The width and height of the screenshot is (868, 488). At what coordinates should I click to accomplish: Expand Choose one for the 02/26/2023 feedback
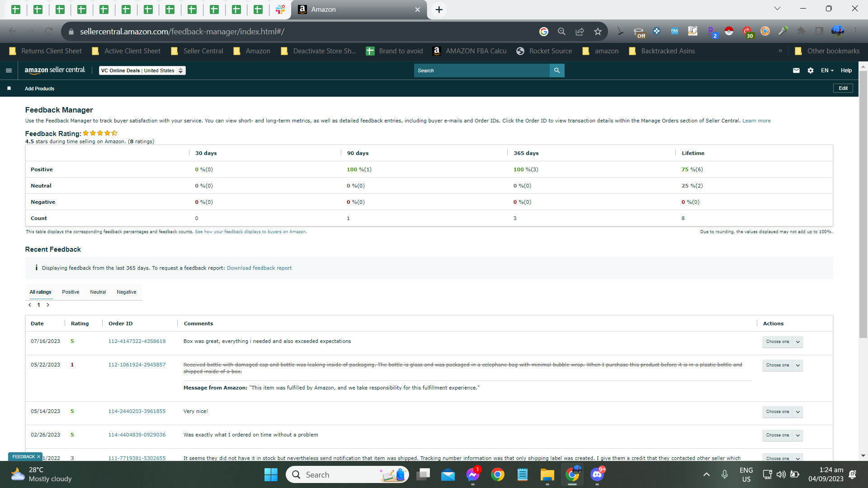(x=783, y=435)
